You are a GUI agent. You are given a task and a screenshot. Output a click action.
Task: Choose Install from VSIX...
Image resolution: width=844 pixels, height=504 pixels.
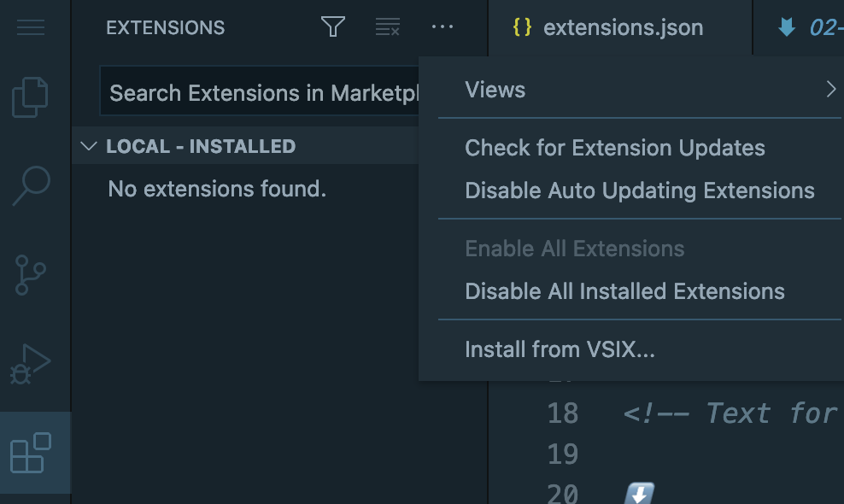coord(560,349)
